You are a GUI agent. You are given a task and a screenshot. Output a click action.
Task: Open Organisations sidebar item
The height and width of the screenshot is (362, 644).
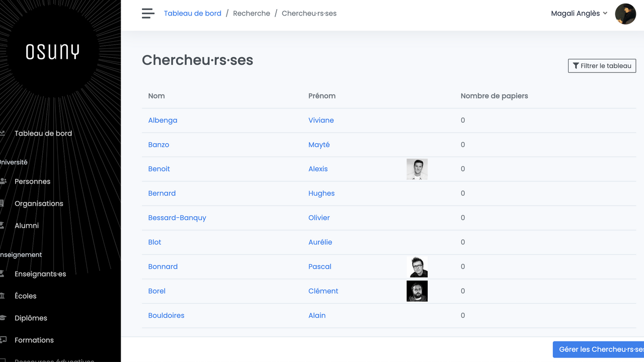click(x=39, y=204)
